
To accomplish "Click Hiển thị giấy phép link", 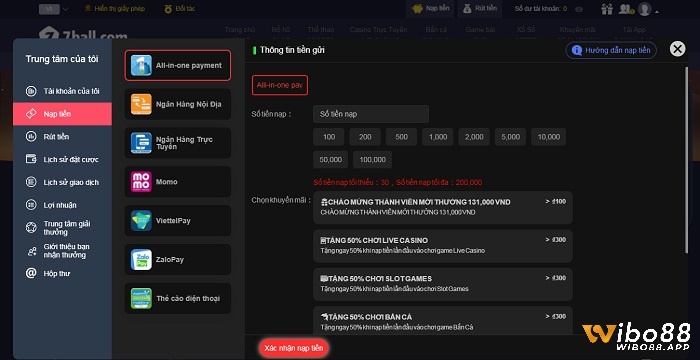I will pyautogui.click(x=119, y=8).
